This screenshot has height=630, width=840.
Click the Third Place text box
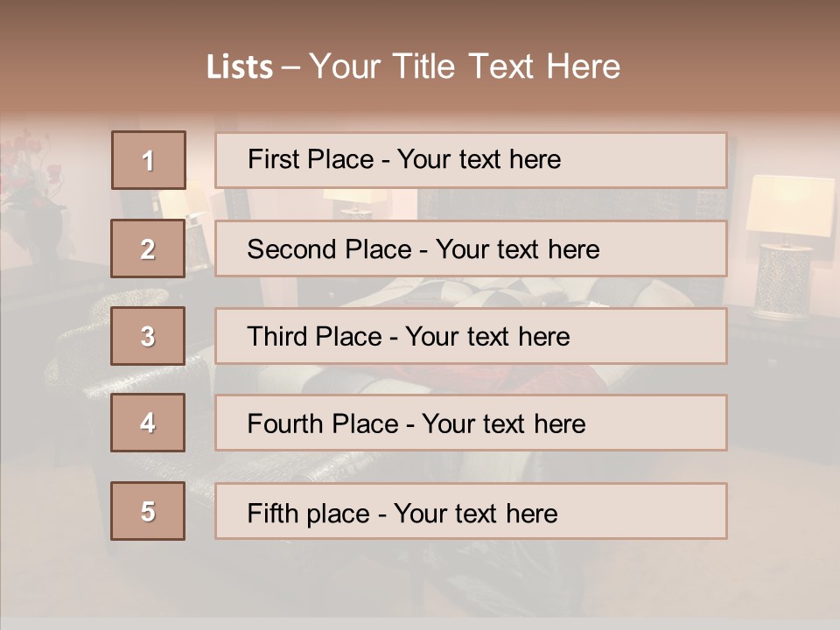tap(471, 336)
